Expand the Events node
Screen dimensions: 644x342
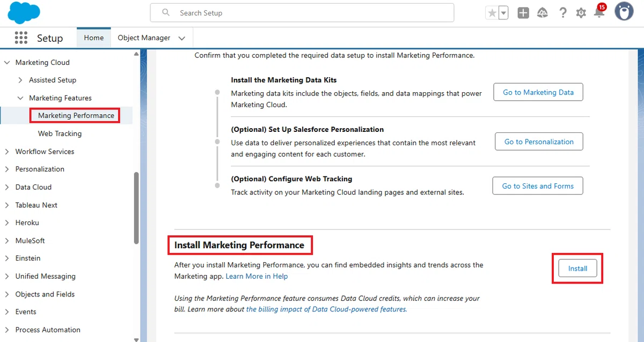tap(7, 312)
